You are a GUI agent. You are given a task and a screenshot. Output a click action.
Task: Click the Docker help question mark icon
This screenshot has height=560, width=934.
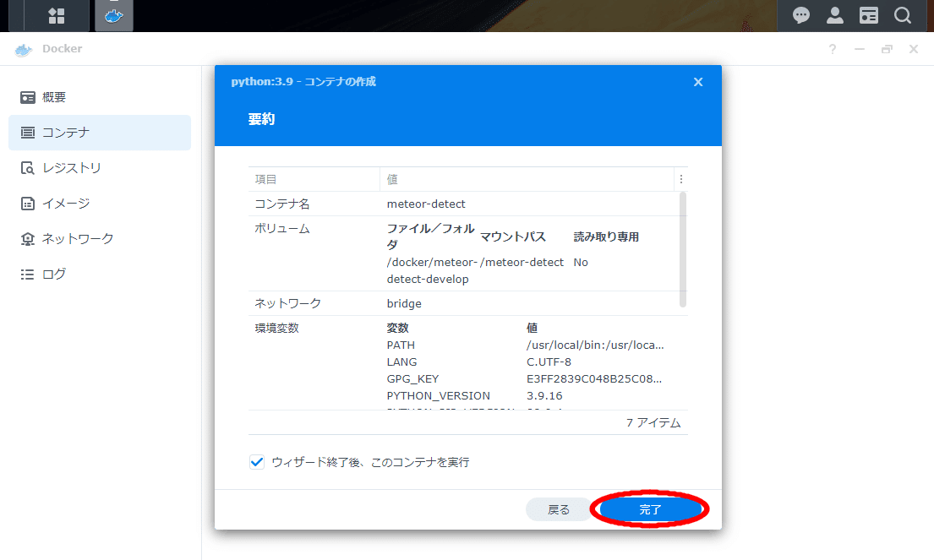tap(832, 49)
